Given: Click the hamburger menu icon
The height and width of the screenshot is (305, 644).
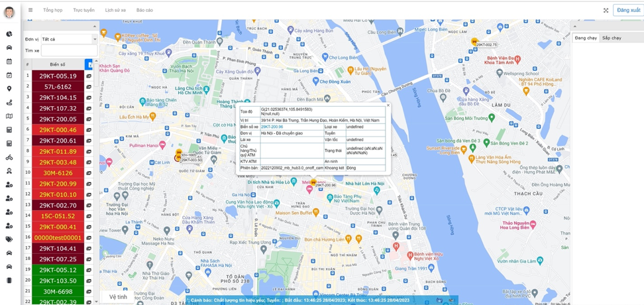Looking at the screenshot, I should click(30, 11).
